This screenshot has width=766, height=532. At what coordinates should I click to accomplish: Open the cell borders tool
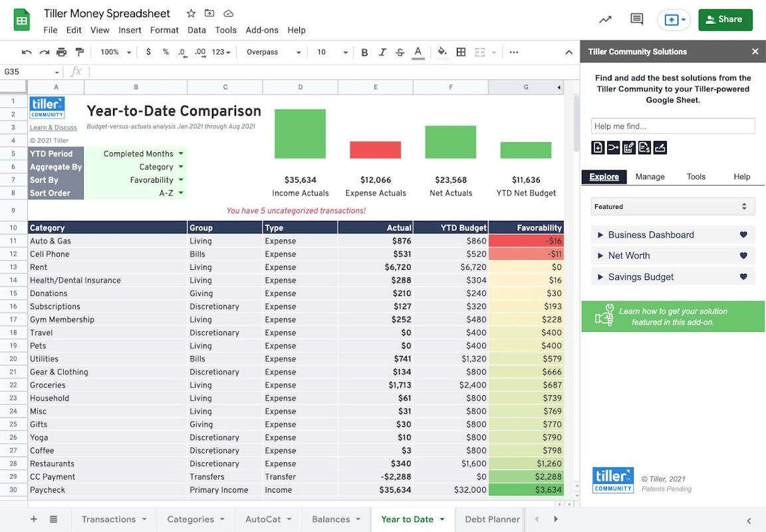click(x=461, y=52)
